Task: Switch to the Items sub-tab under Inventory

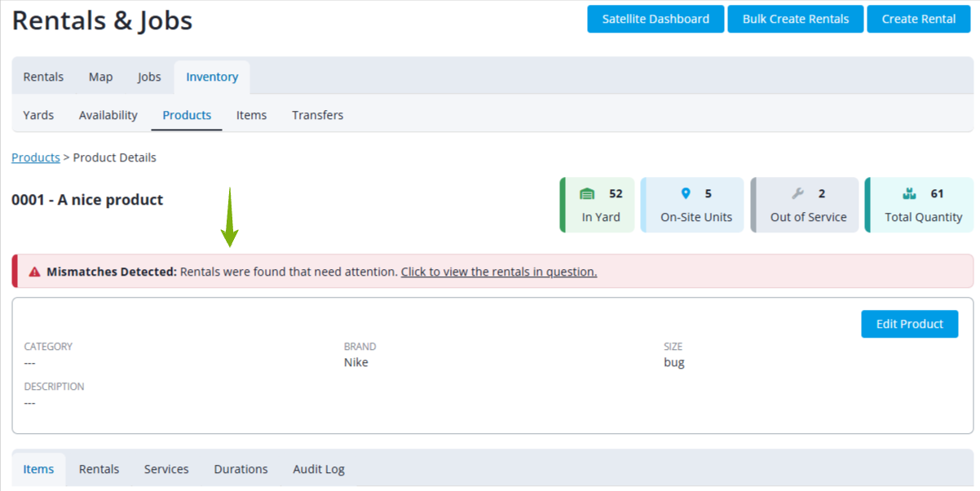Action: [252, 115]
